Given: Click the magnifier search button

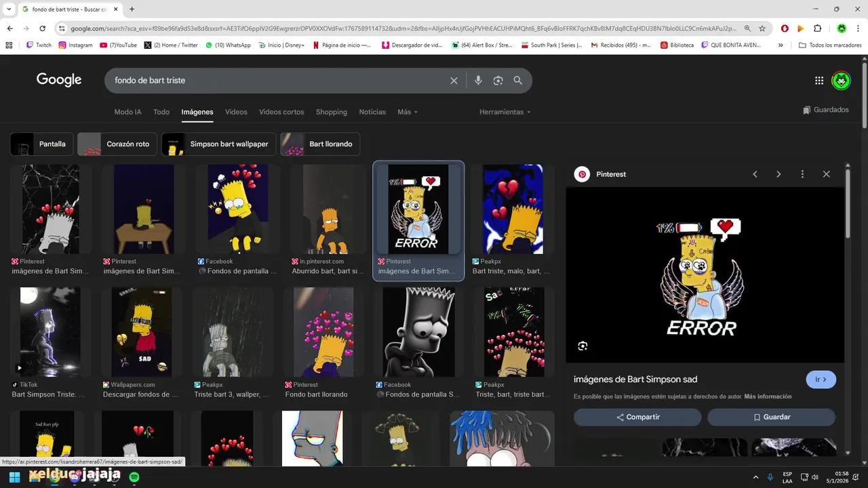Looking at the screenshot, I should [x=518, y=81].
